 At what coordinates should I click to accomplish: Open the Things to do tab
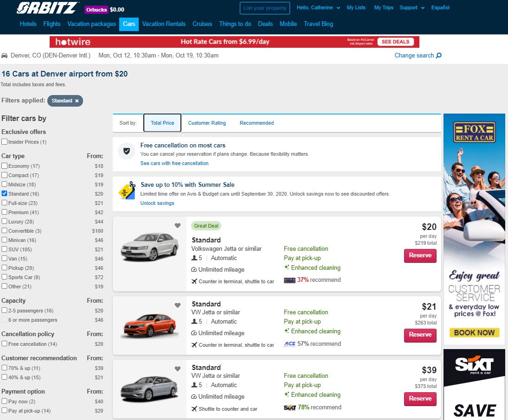(x=235, y=24)
